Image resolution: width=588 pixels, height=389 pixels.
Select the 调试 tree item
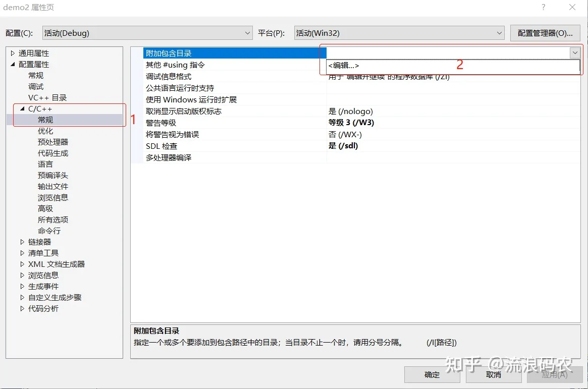(x=35, y=86)
